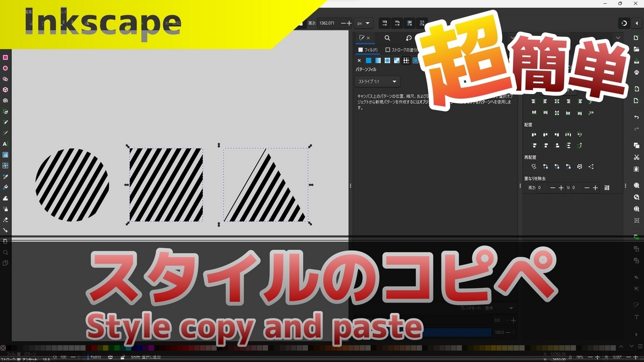Click rotate icon at top right
This screenshot has width=644, height=362.
pyautogui.click(x=624, y=23)
